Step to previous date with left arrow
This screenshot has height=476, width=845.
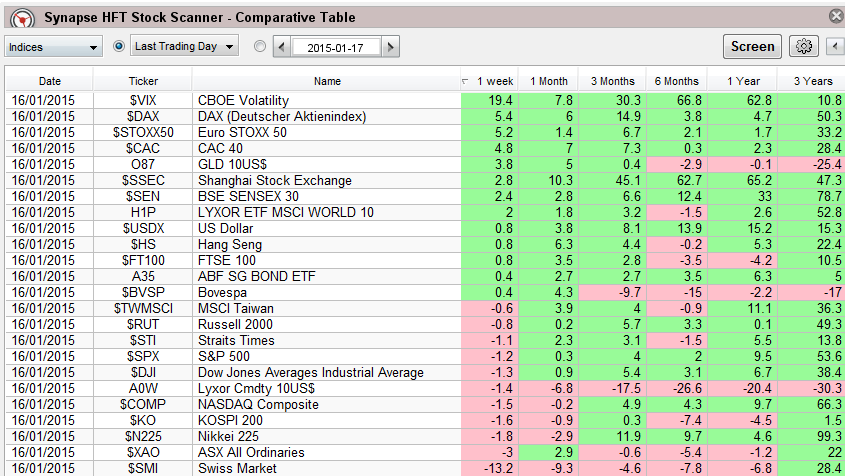pyautogui.click(x=281, y=47)
